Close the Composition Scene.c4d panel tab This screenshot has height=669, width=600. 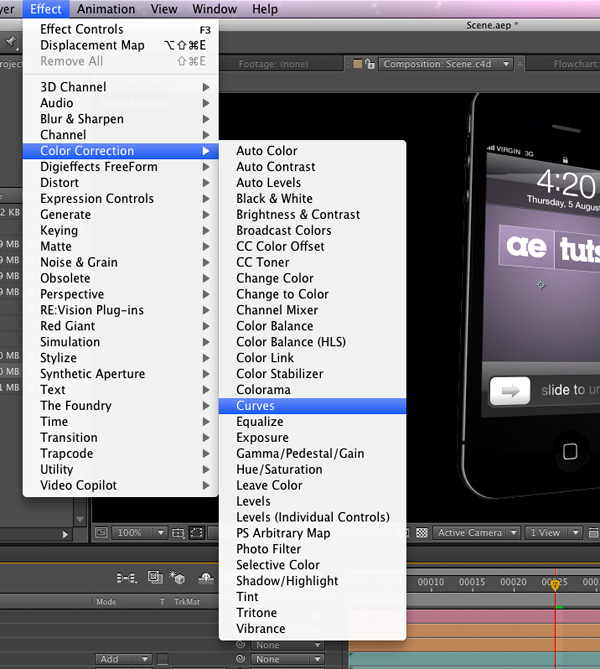tap(520, 64)
